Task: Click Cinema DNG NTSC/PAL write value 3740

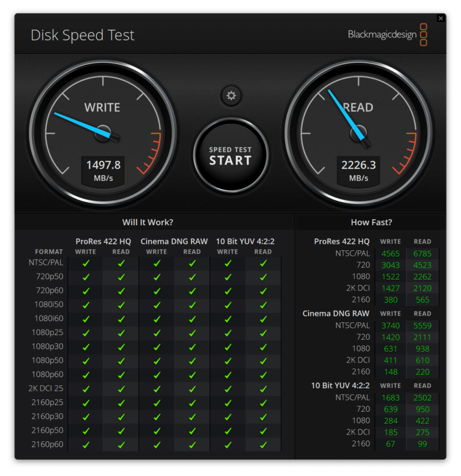Action: [391, 325]
